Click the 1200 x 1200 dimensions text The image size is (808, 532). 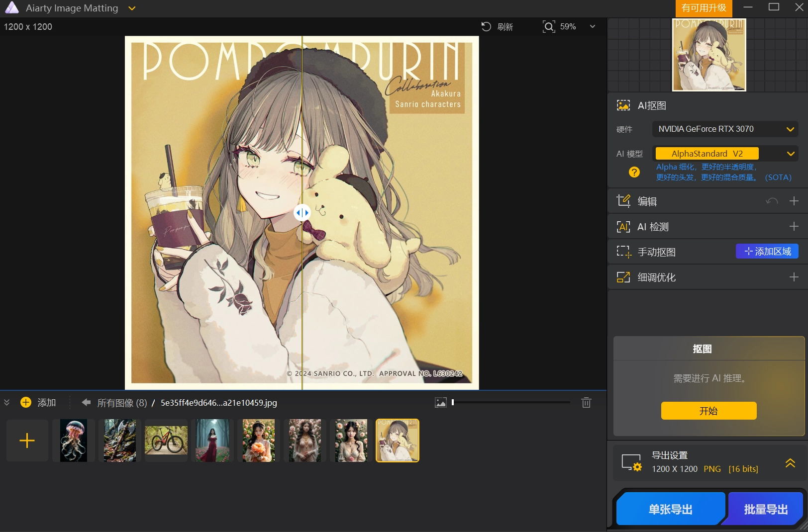[28, 27]
